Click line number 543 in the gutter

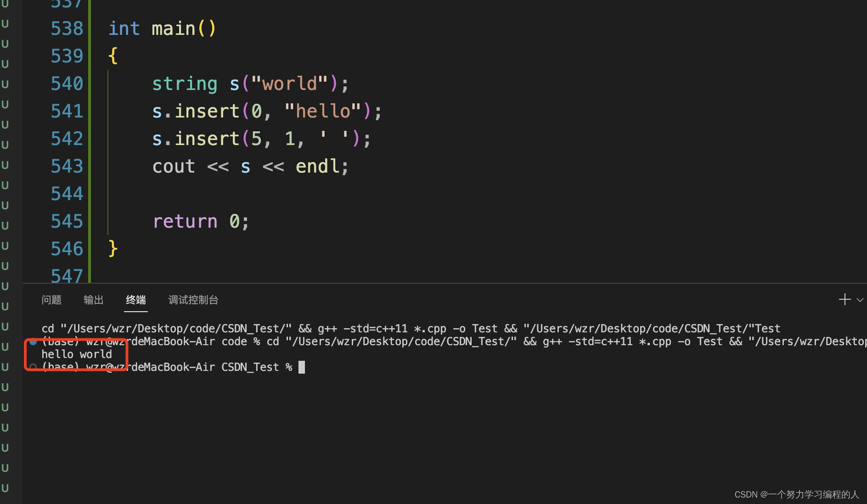[67, 166]
